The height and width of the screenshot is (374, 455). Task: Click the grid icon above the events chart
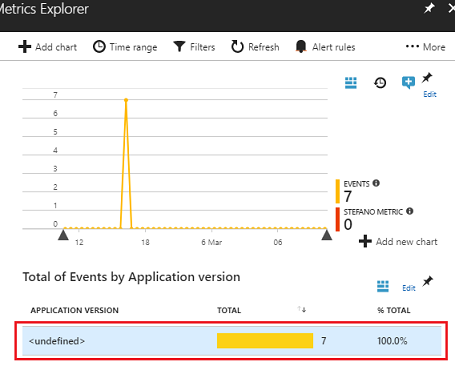tap(351, 83)
